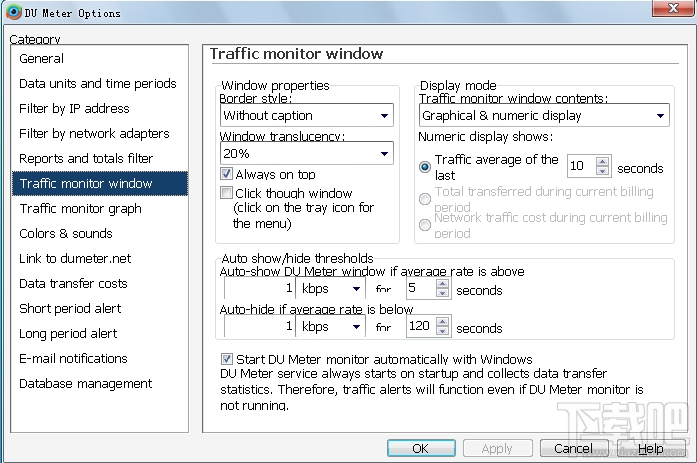Image resolution: width=697 pixels, height=463 pixels.
Task: Confirm settings with OK button
Action: coord(421,448)
